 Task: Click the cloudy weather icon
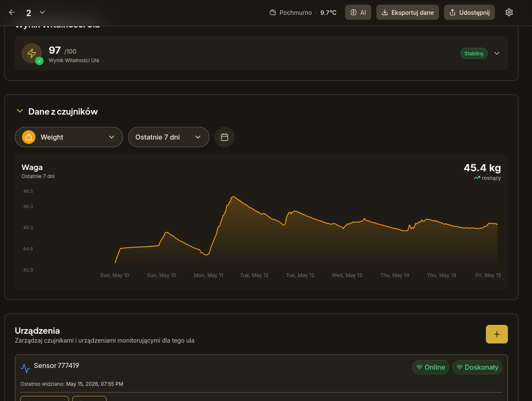click(273, 13)
